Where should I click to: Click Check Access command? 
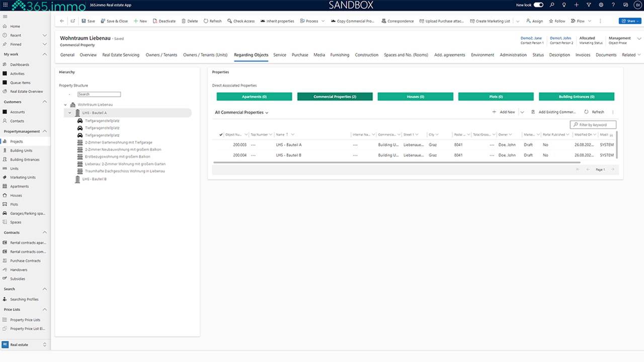click(241, 21)
